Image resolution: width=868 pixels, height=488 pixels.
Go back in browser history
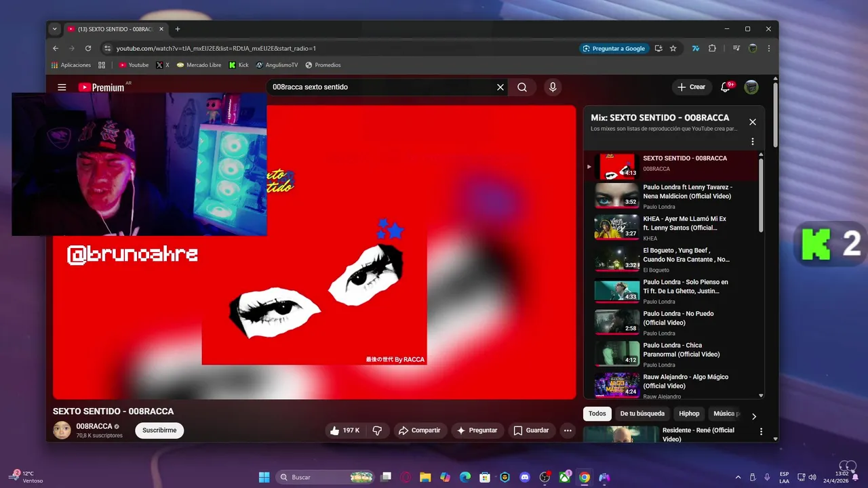[x=56, y=48]
